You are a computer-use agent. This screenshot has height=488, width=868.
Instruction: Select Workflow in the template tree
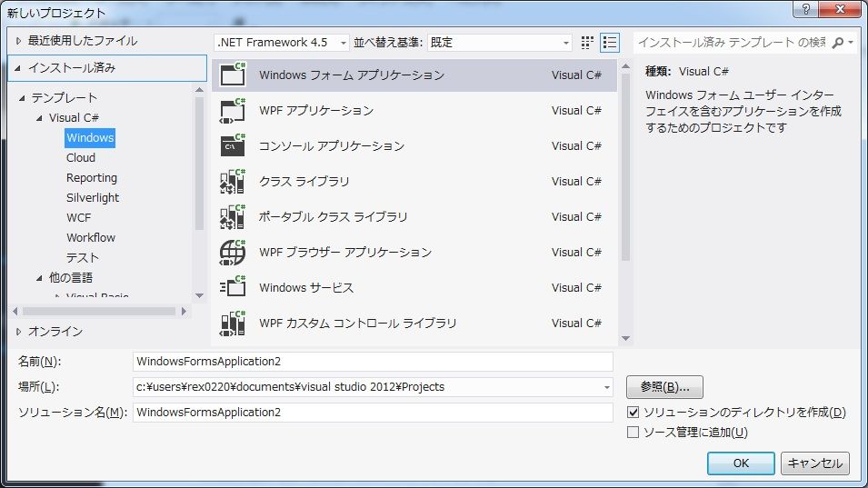[x=91, y=237]
